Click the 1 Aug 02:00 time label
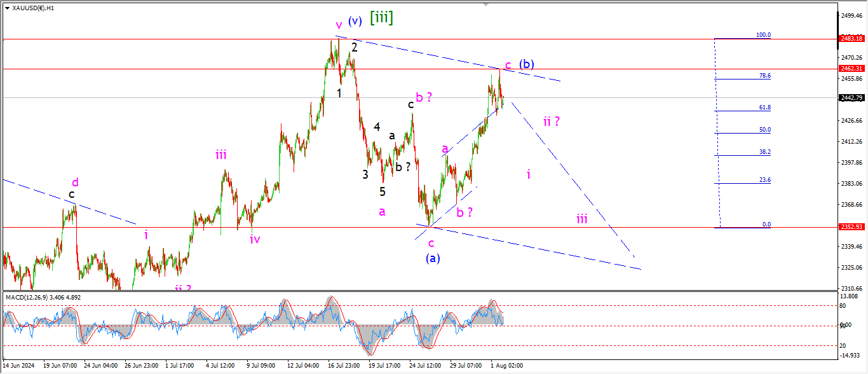Viewport: 868px width, 374px height. 506,366
